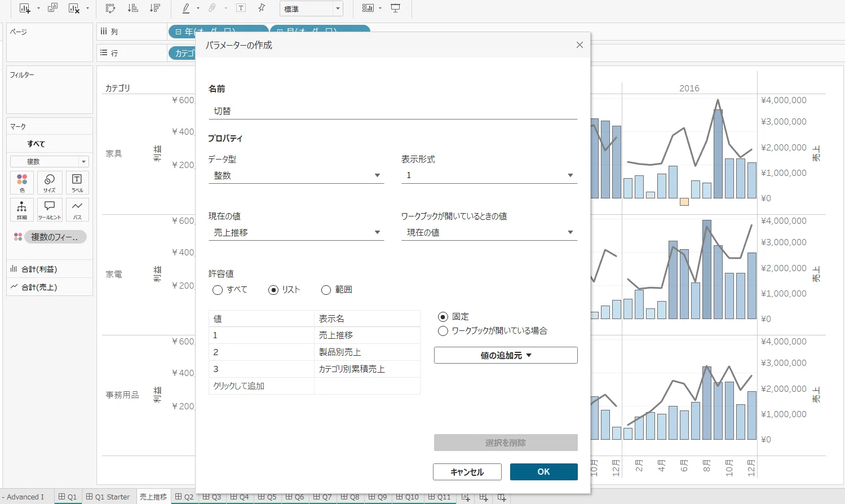Click the Fix axes pin icon

click(x=262, y=8)
